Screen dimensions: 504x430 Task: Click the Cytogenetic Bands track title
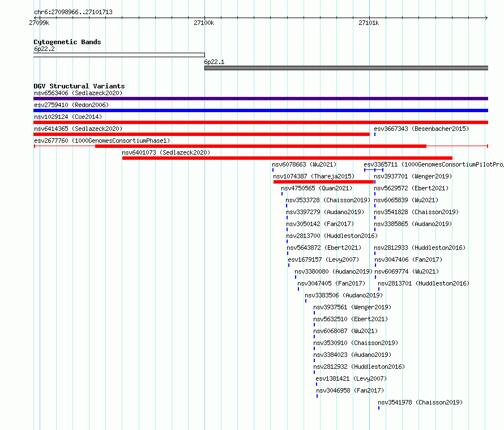point(67,42)
